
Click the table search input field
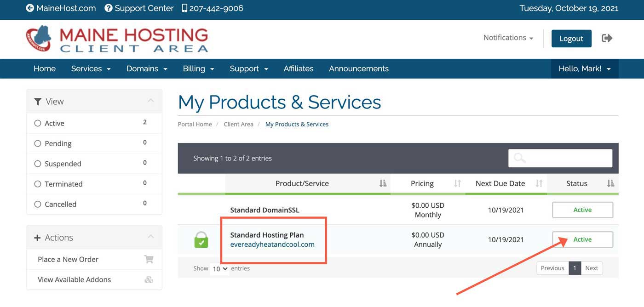560,158
